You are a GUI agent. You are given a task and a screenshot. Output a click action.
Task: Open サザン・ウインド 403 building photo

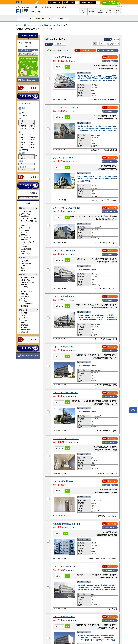(64, 181)
